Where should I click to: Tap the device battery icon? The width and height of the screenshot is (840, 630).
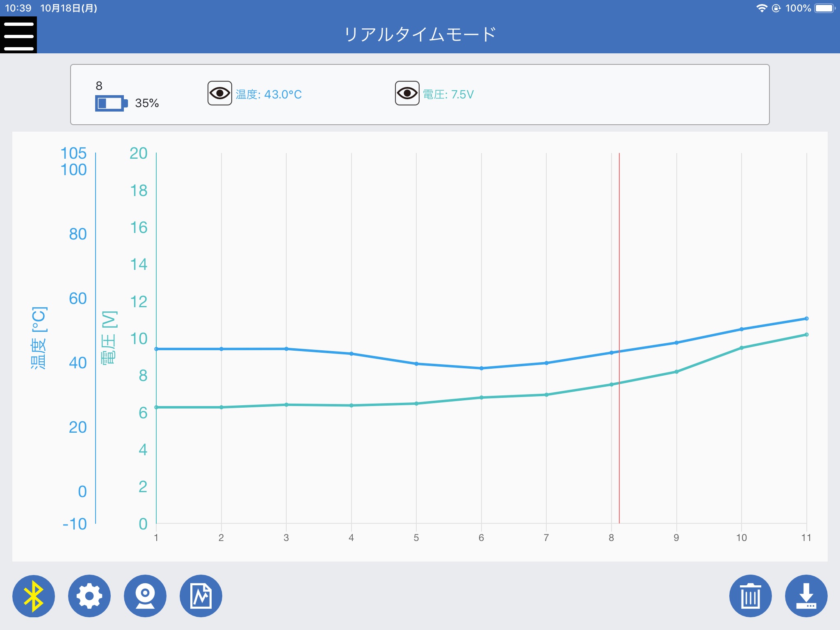point(112,103)
